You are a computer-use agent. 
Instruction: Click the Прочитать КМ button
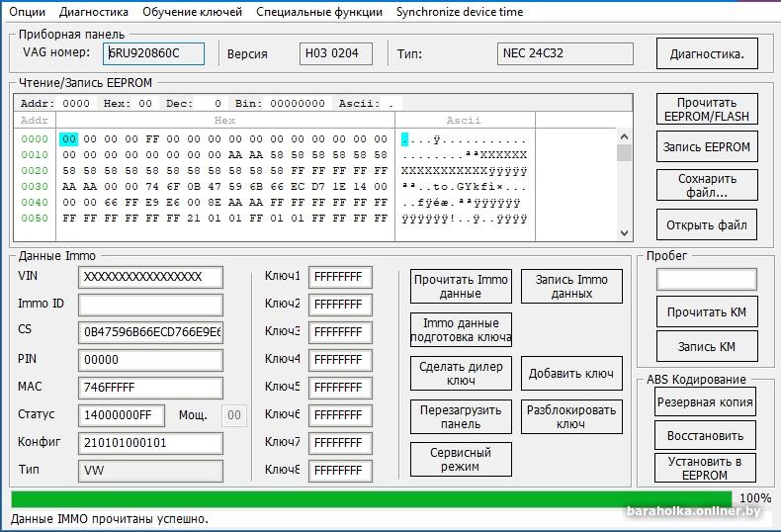(x=707, y=311)
